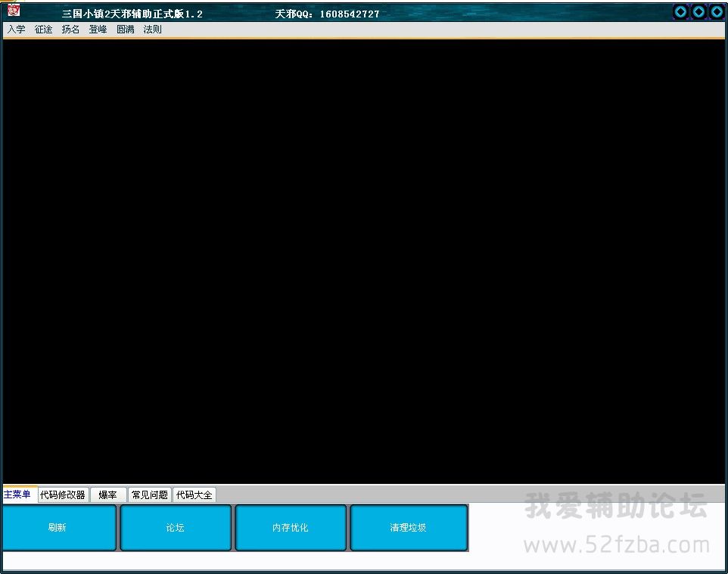This screenshot has height=574, width=728.
Task: Open the 扬名 menu
Action: tap(70, 30)
